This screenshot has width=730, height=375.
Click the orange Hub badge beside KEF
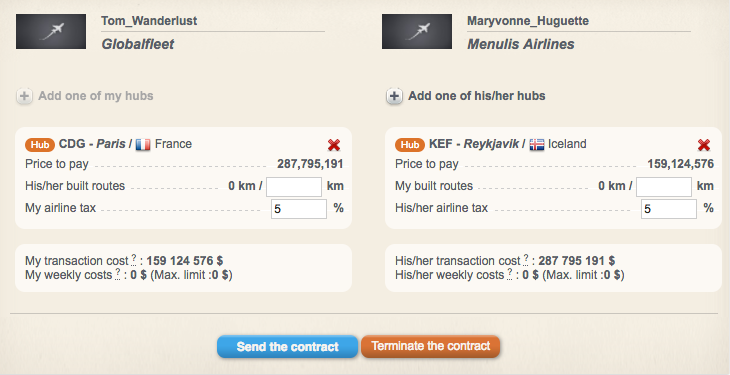coord(410,144)
